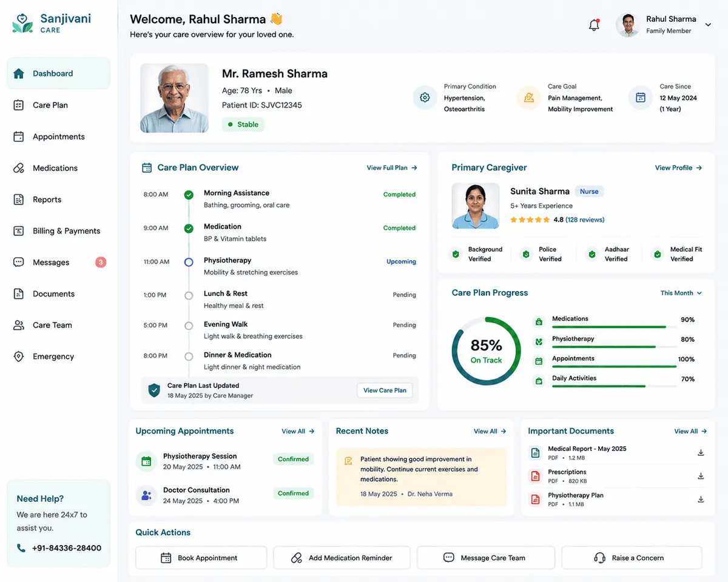Open View All for Upcoming Appointments
Viewport: 728px width, 582px height.
coord(298,432)
